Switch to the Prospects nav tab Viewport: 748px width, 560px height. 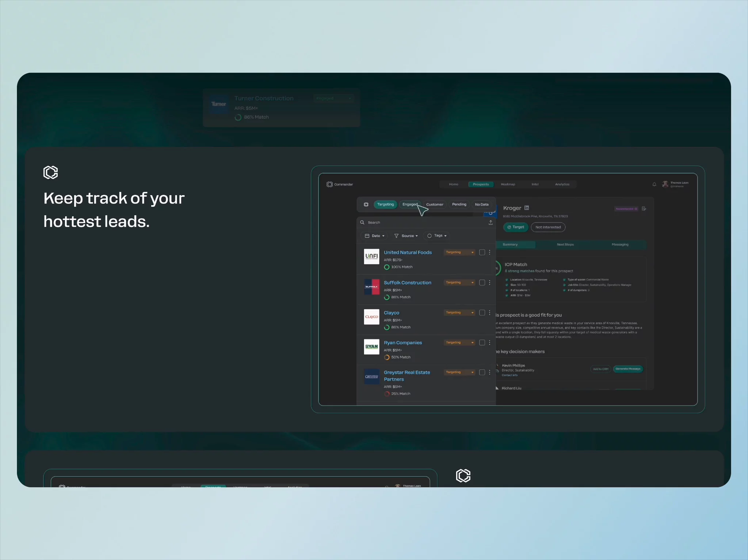[x=481, y=184]
